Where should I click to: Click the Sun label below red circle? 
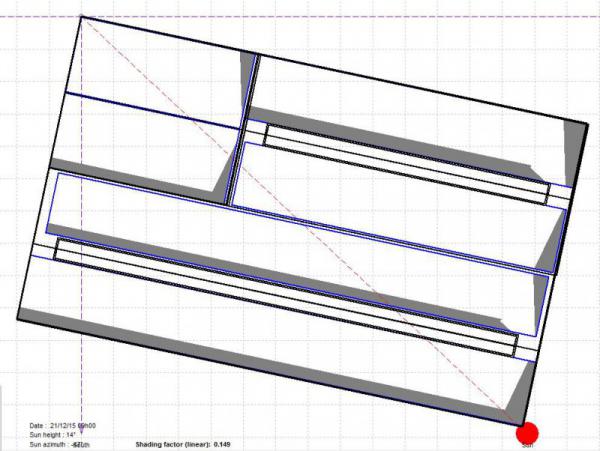[x=527, y=446]
